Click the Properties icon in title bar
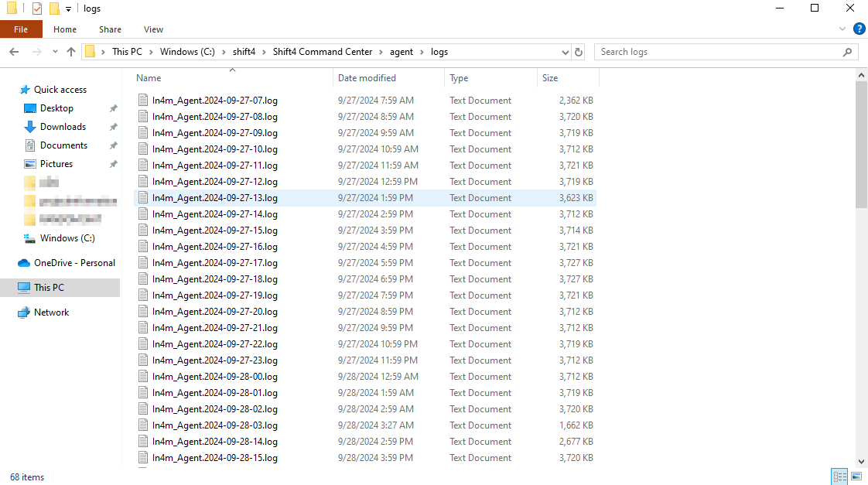 point(36,9)
